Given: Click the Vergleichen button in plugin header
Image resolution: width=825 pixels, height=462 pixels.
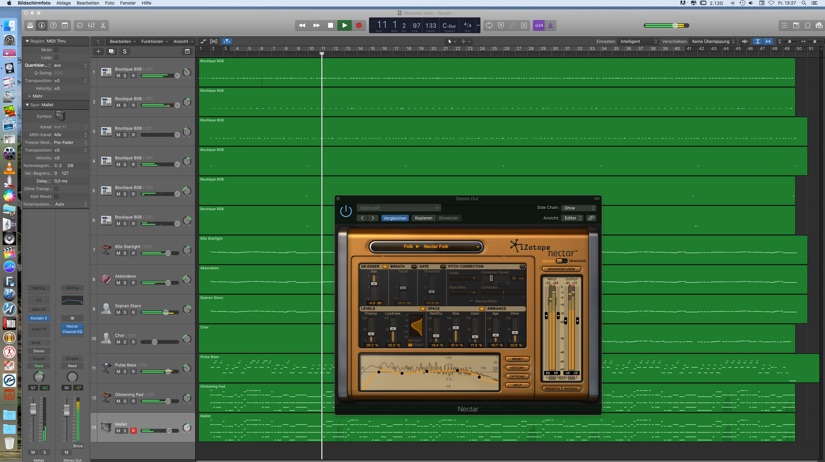Looking at the screenshot, I should tap(395, 218).
